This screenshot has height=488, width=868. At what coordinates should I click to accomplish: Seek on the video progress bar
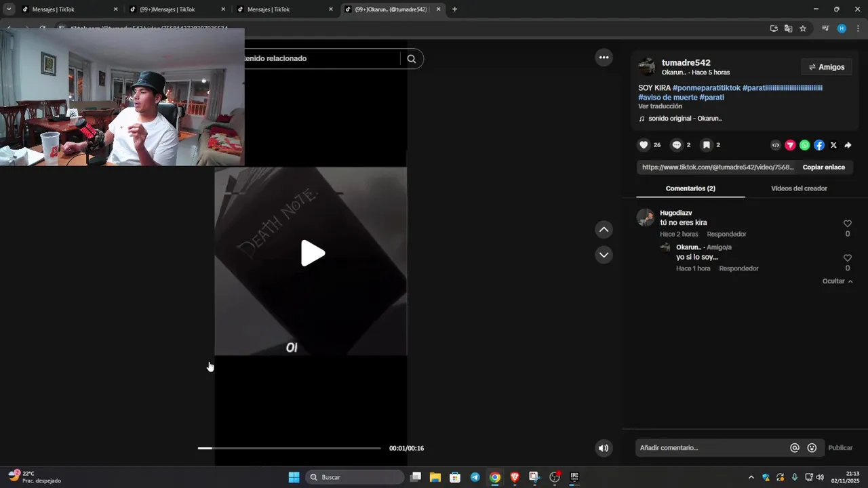click(289, 448)
